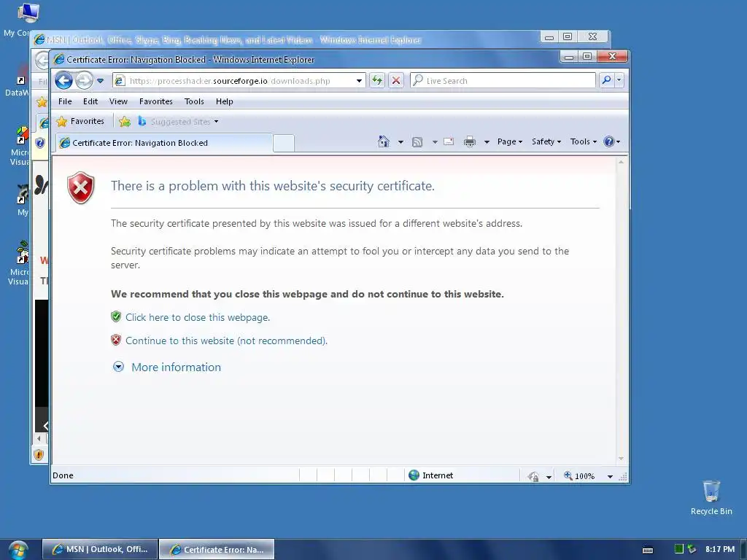
Task: Click the page icon in address bar
Action: [x=120, y=81]
